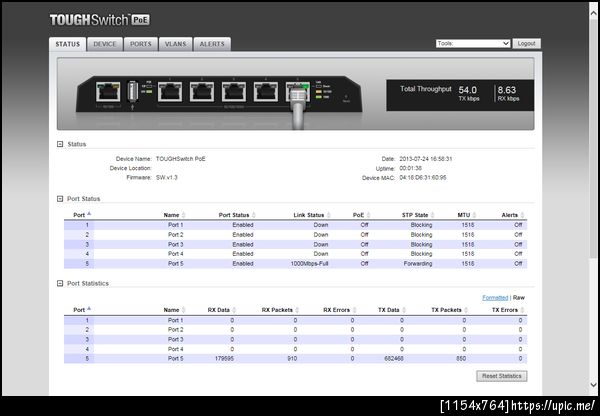
Task: Click port 2 jack on switch image
Action: coord(202,92)
